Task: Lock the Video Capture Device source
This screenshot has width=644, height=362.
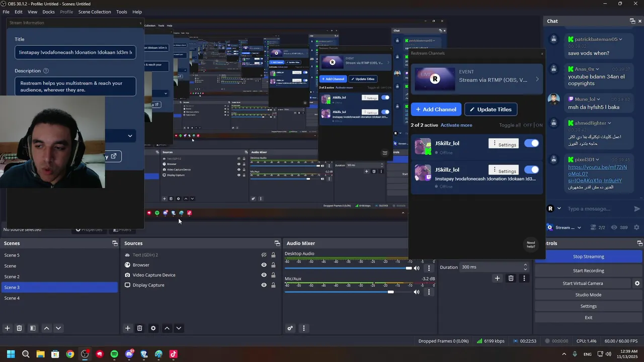Action: tap(273, 275)
